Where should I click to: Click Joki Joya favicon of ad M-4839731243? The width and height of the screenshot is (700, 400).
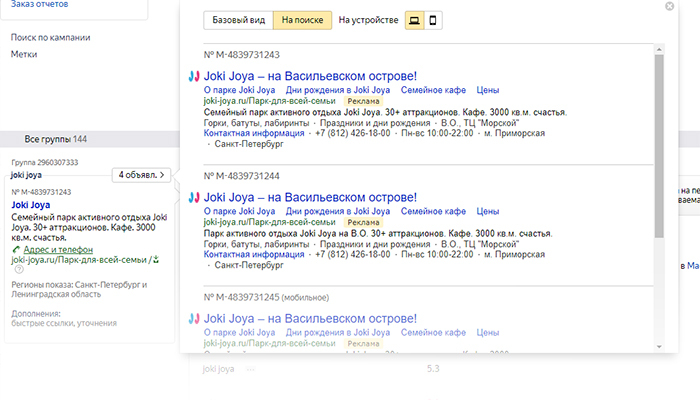194,76
